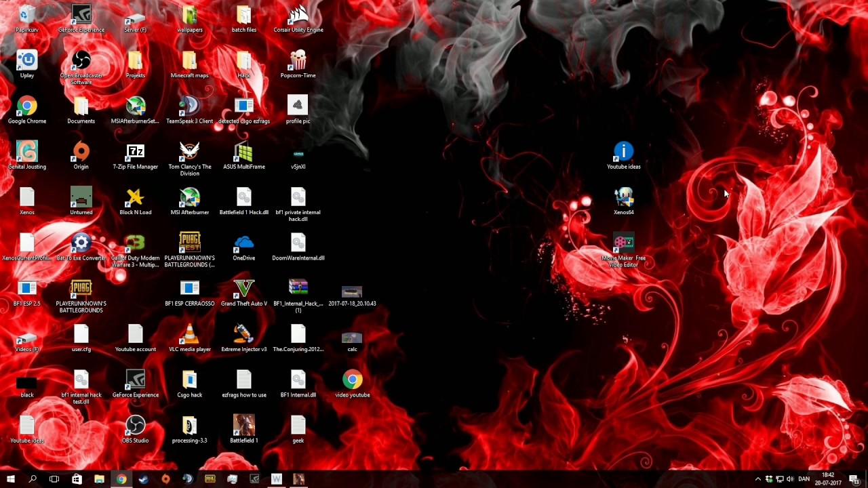868x488 pixels.
Task: Launch the Battlefield 1 desktop shortcut
Action: pyautogui.click(x=243, y=428)
